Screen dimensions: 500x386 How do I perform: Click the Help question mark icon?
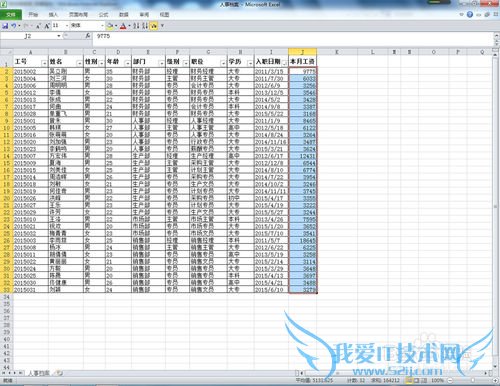coord(470,14)
